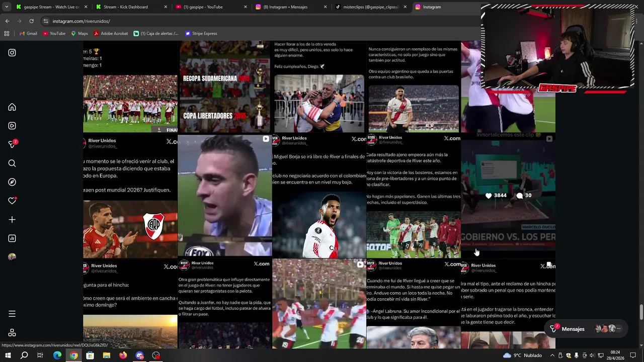Open clock showing 08:24
The width and height of the screenshot is (644, 362).
[x=615, y=355]
